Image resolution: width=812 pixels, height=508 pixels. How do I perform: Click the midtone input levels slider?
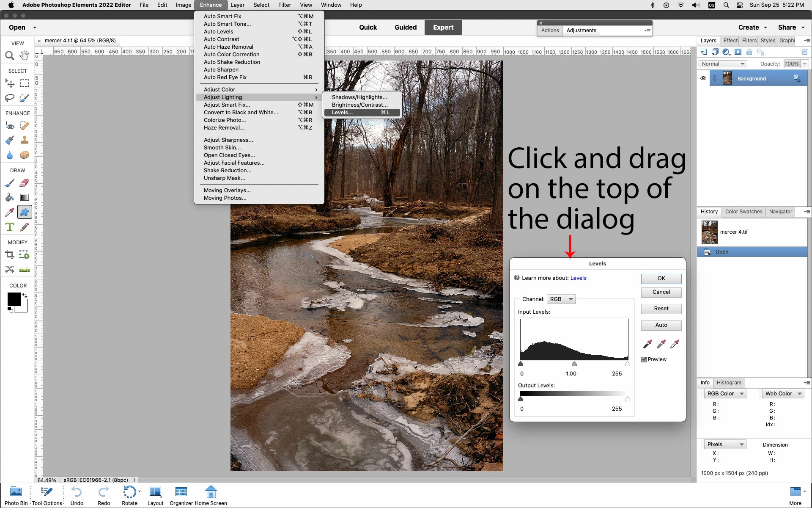point(574,364)
